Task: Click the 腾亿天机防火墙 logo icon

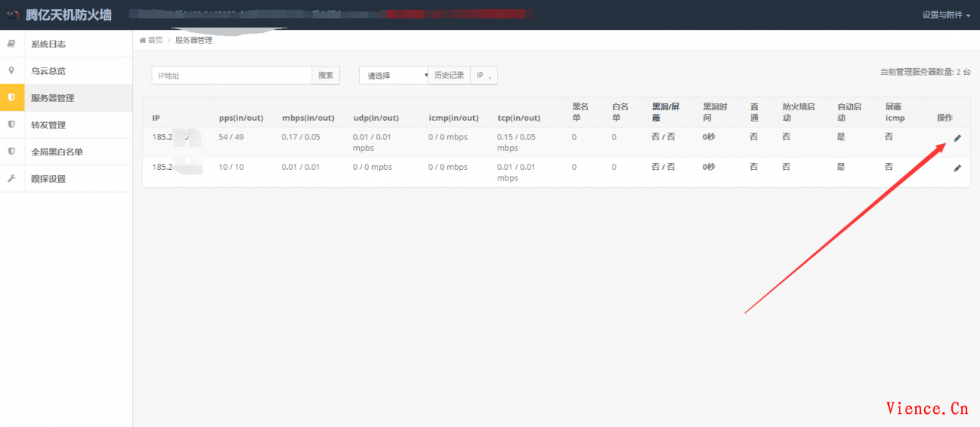Action: [12, 15]
